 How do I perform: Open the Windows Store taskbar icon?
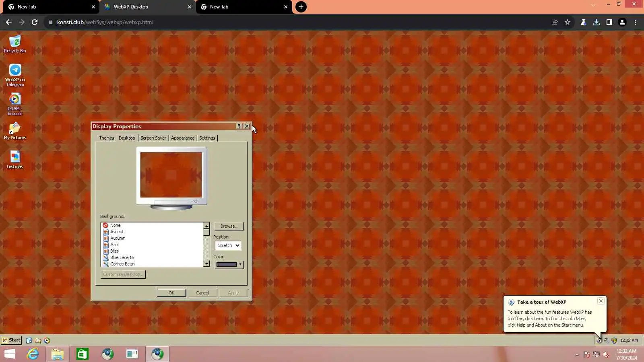coord(83,354)
